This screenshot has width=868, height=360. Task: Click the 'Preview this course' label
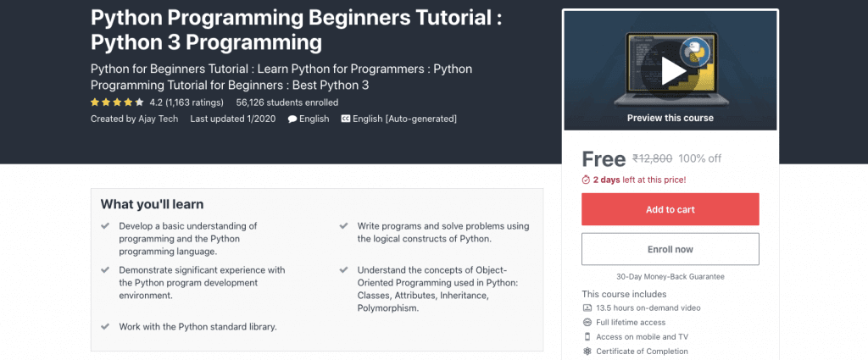pos(670,118)
